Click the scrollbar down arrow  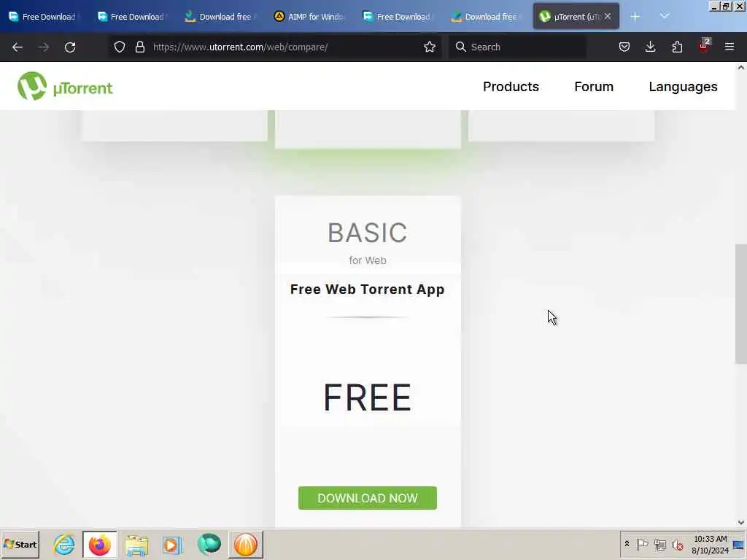(741, 522)
